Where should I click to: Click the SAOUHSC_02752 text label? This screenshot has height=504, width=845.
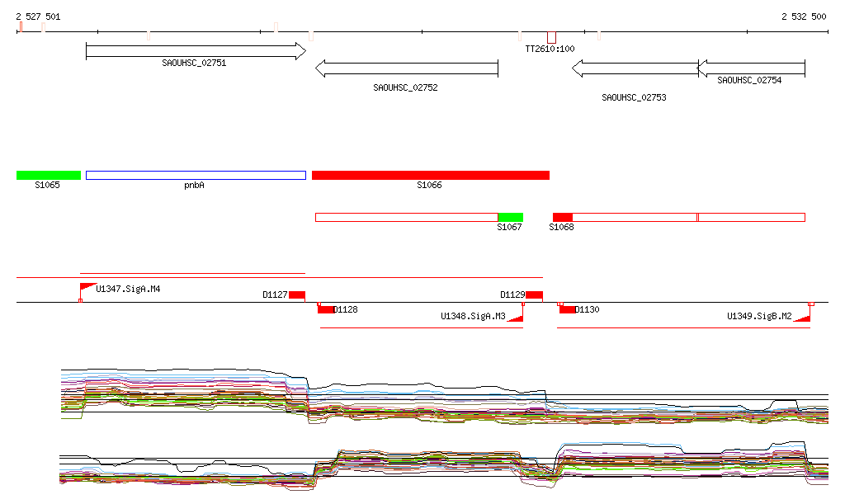(x=405, y=87)
